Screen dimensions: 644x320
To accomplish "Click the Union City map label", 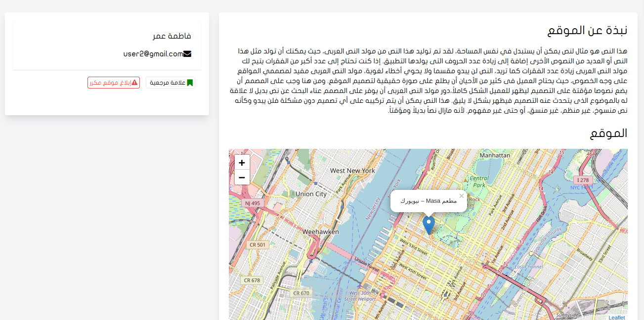I will coord(311,194).
